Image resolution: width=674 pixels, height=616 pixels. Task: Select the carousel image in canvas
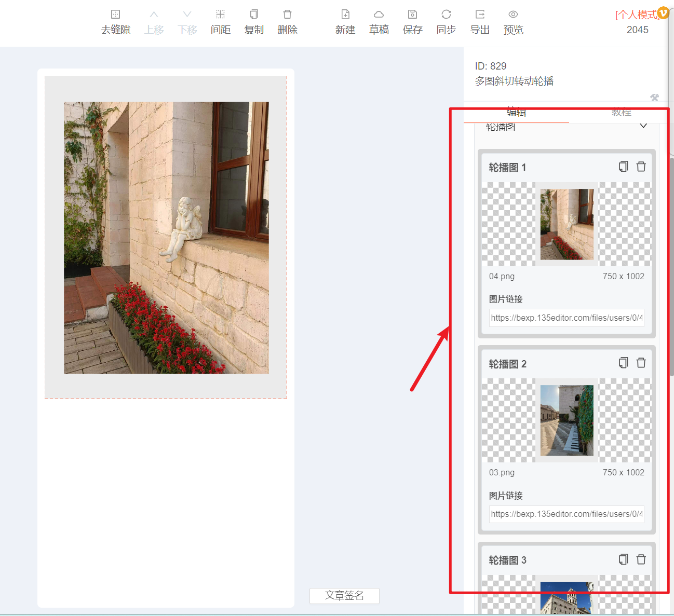[x=166, y=238]
